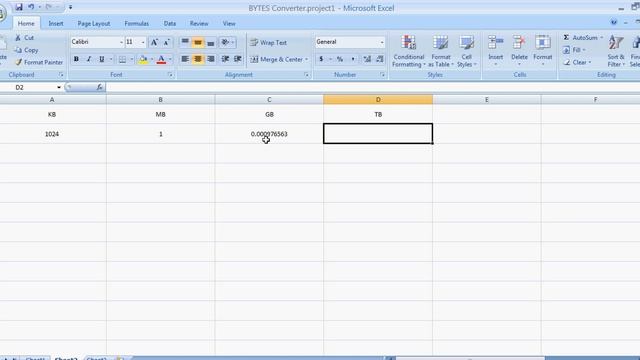640x360 pixels.
Task: Apply the red Font Color
Action: 161,60
